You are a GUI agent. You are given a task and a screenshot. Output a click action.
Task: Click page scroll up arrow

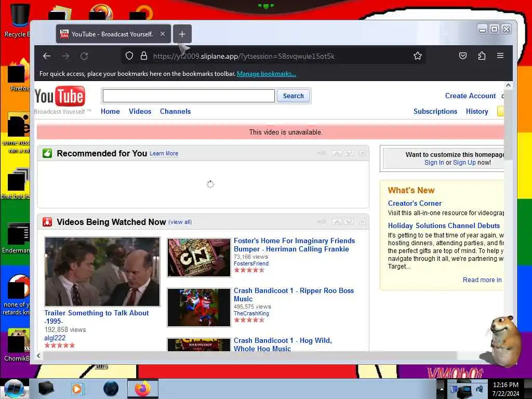[x=508, y=85]
